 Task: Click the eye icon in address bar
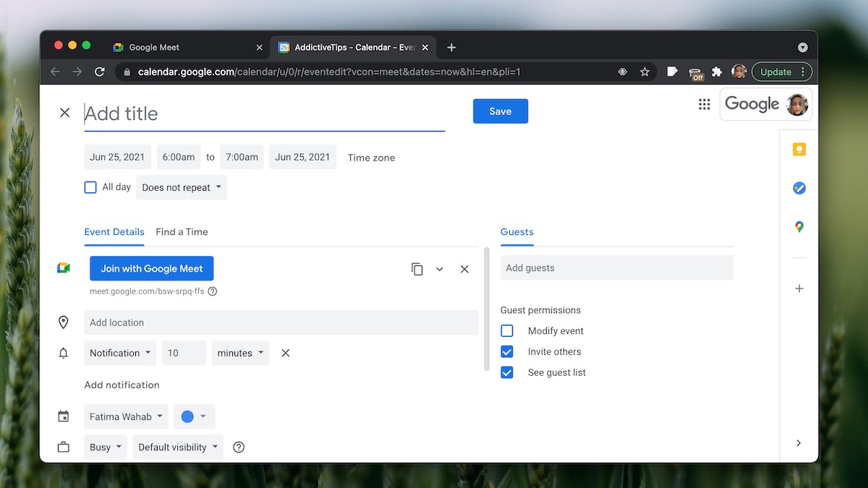click(622, 72)
